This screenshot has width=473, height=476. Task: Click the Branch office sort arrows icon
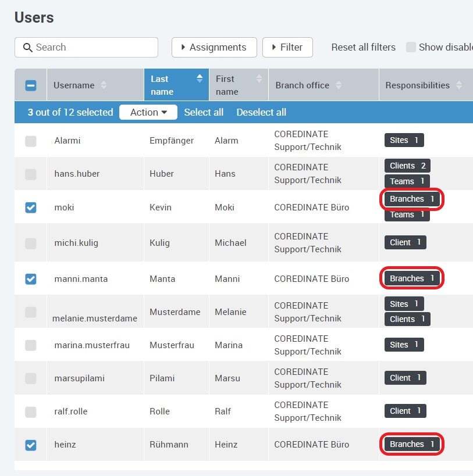click(x=339, y=85)
